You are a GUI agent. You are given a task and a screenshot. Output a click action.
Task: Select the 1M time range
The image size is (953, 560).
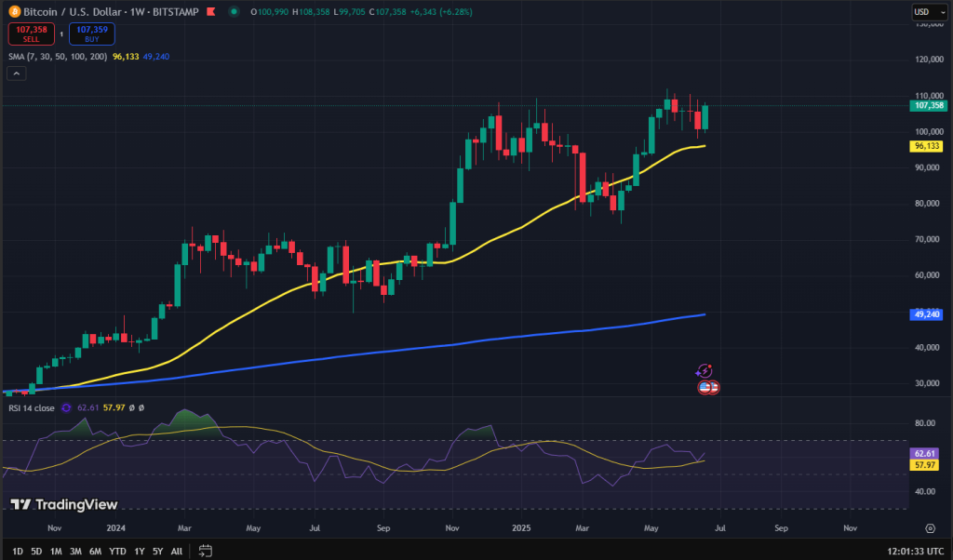56,552
